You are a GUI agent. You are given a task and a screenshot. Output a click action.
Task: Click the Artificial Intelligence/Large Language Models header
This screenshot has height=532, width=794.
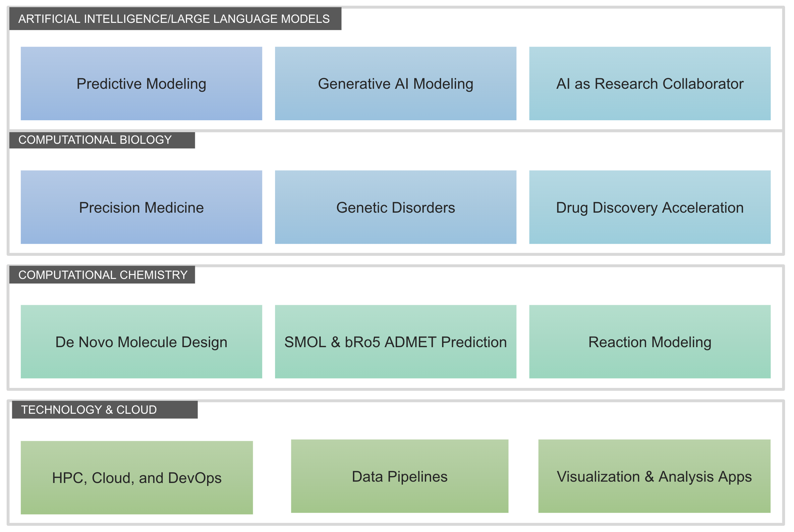point(174,19)
